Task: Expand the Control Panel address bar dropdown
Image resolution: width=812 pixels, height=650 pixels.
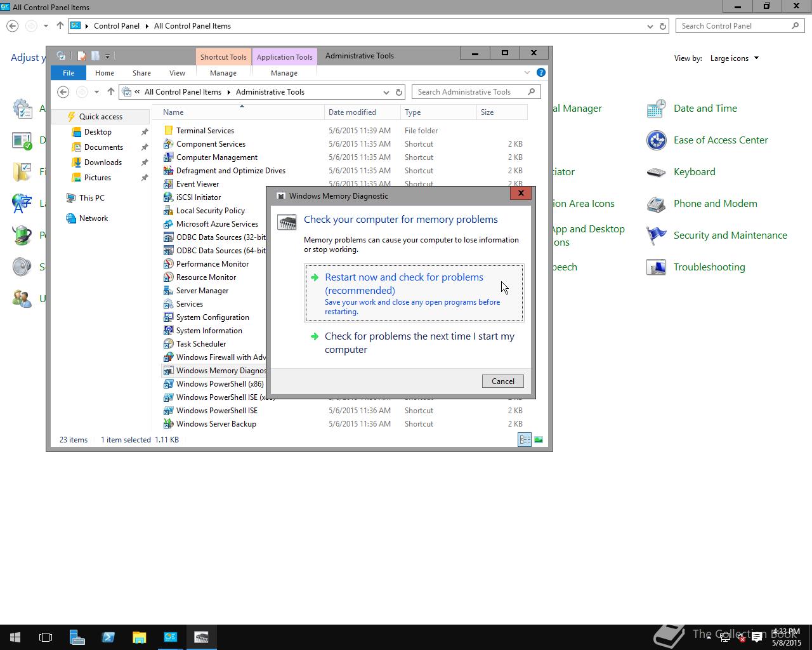Action: point(650,26)
